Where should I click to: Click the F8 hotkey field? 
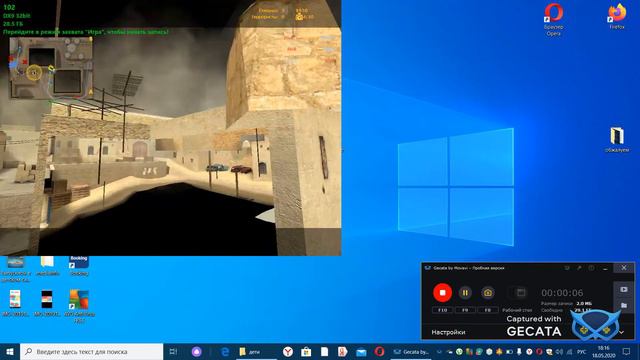[x=488, y=310]
